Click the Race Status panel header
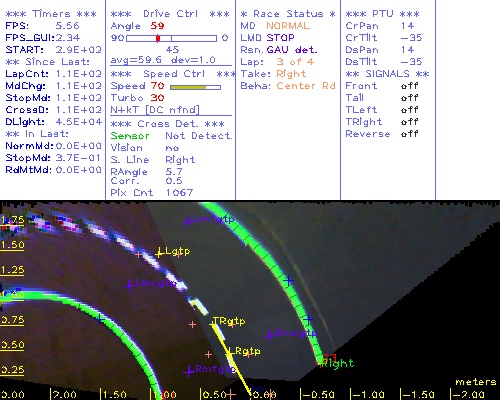Image resolution: width=500 pixels, height=400 pixels. tap(288, 14)
